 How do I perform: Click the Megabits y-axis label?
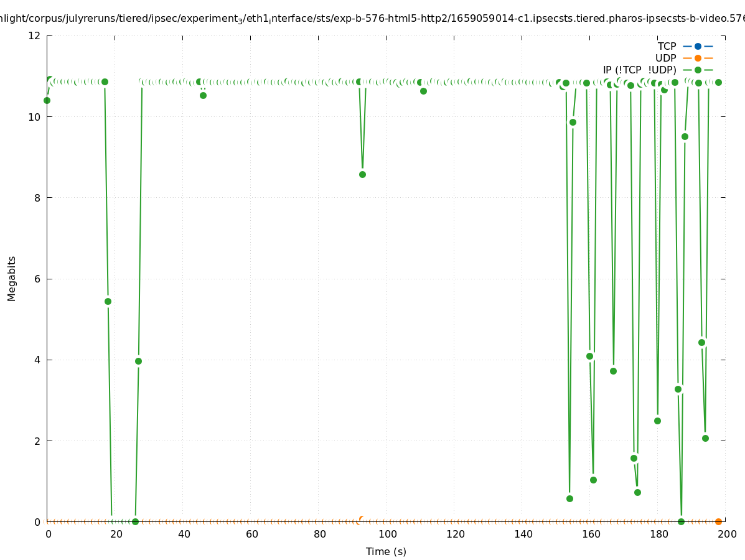pyautogui.click(x=12, y=278)
